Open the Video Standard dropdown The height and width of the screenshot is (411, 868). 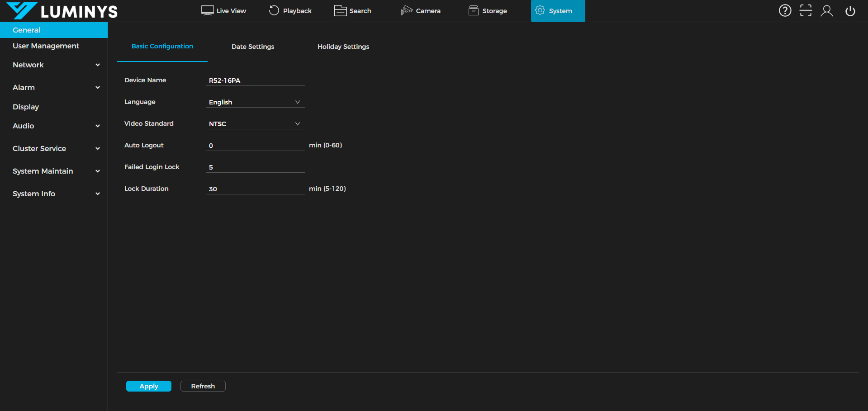coord(255,124)
